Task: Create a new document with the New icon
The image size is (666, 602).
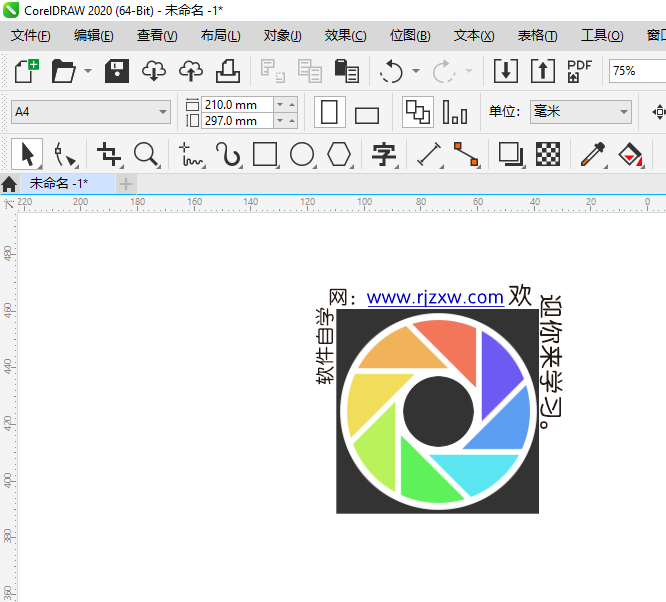Action: pos(27,71)
